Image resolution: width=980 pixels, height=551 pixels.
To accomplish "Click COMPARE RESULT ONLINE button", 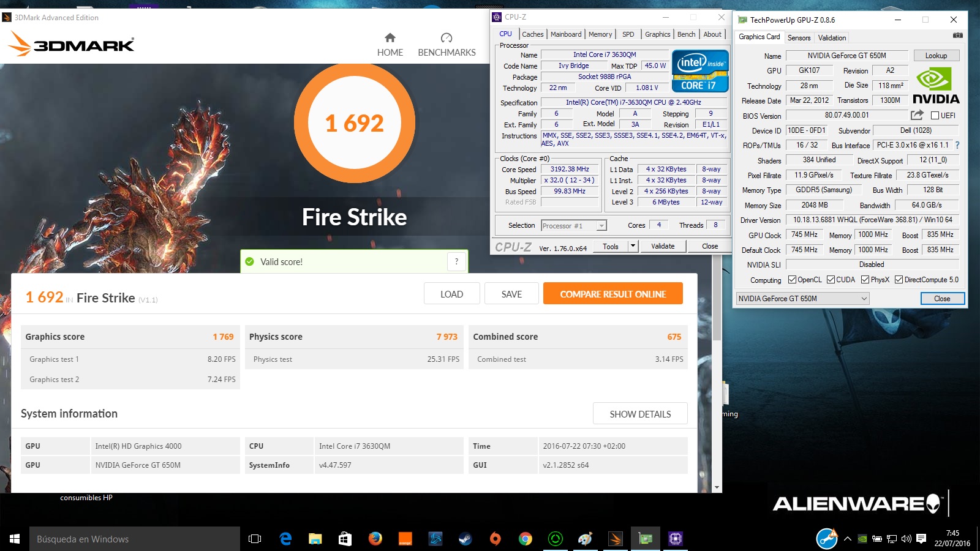I will (613, 294).
